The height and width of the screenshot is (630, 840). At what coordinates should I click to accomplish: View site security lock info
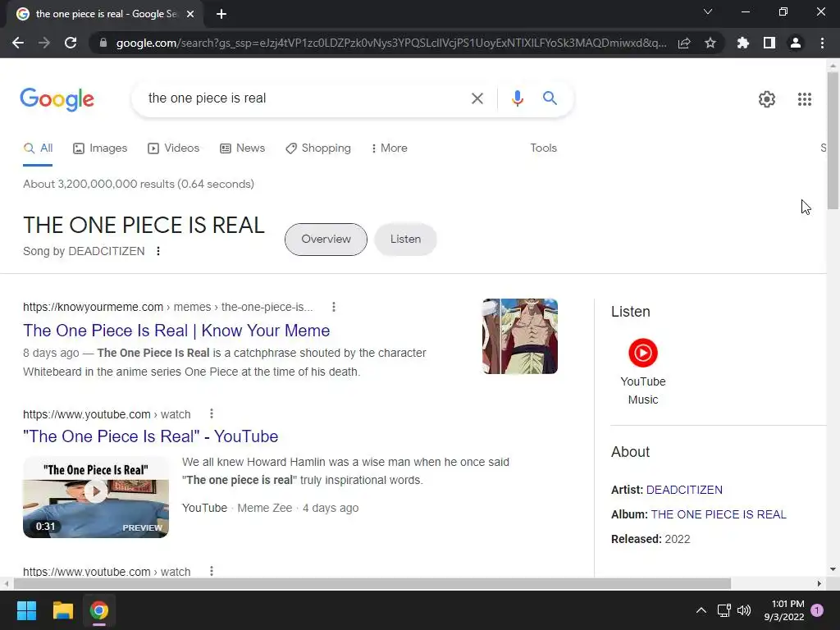[103, 43]
